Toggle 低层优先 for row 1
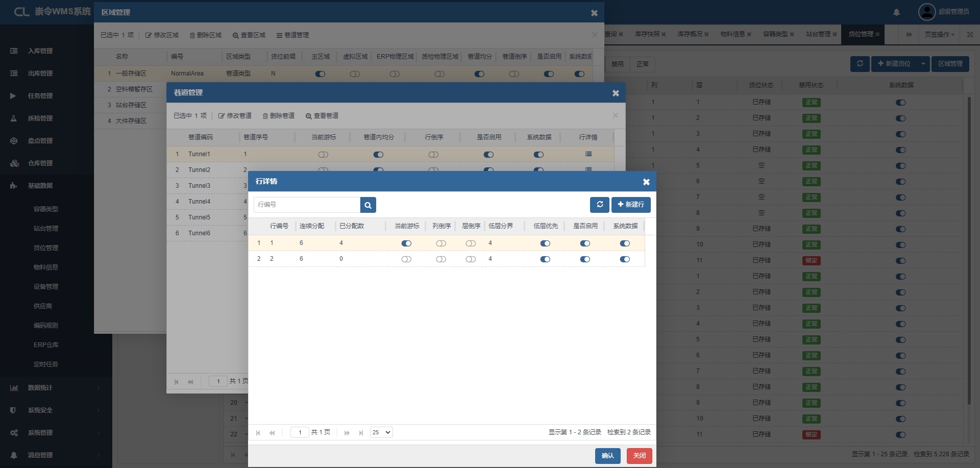This screenshot has height=468, width=980. [x=545, y=243]
